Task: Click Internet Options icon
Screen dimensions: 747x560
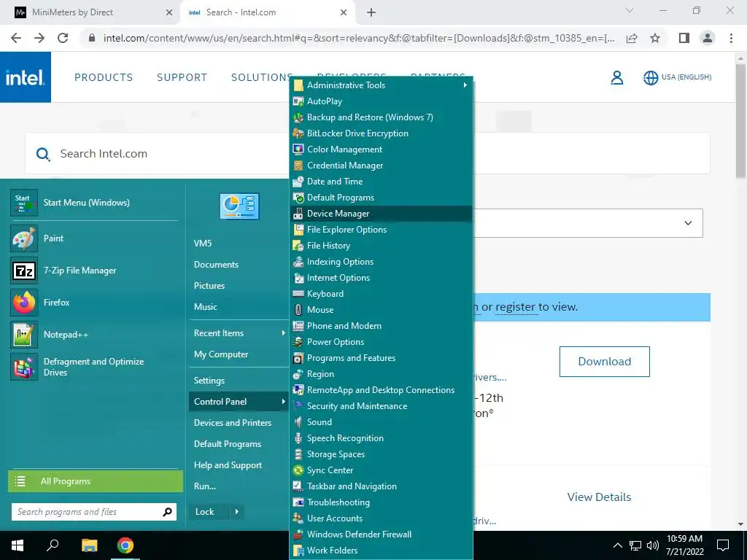Action: coord(298,278)
